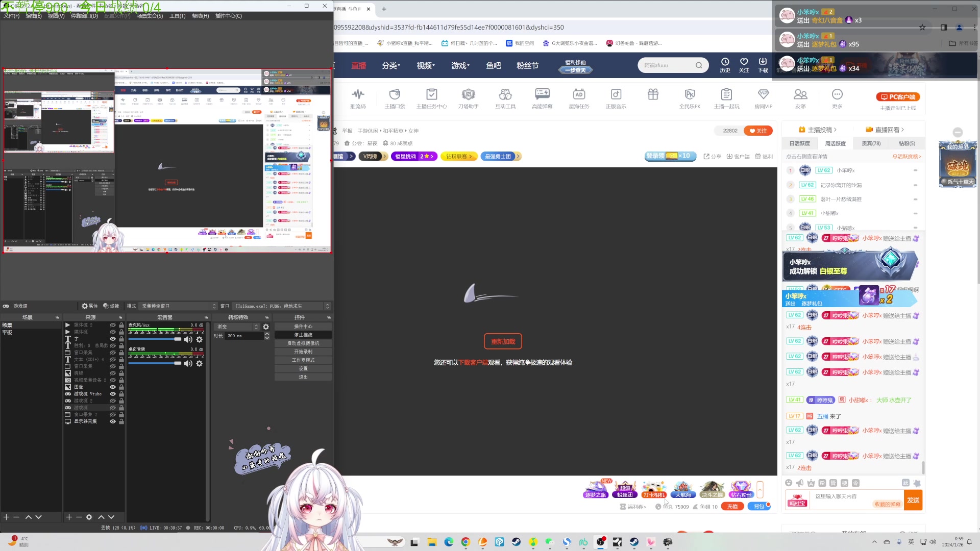This screenshot has width=980, height=551.
Task: Click the 全民乐PK icon
Action: [690, 94]
